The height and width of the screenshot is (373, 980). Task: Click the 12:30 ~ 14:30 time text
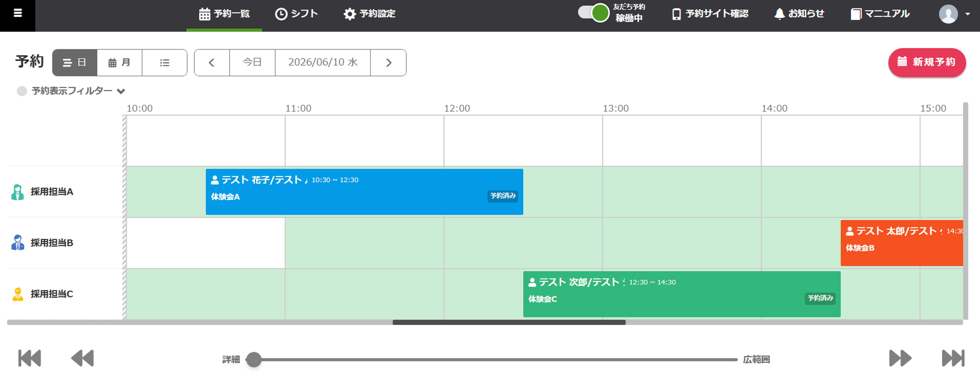tap(652, 282)
